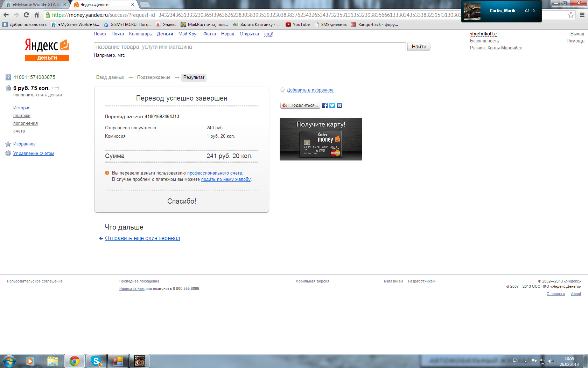Image resolution: width=588 pixels, height=368 pixels.
Task: Click the volume icon in the system tray
Action: [551, 361]
